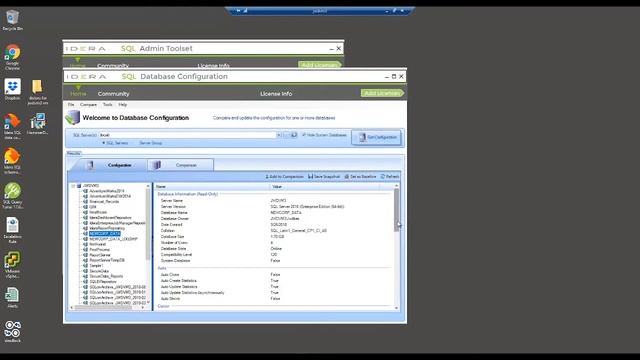This screenshot has width=640, height=360.
Task: Click the Add to Comparison toolbar icon
Action: pyautogui.click(x=267, y=176)
